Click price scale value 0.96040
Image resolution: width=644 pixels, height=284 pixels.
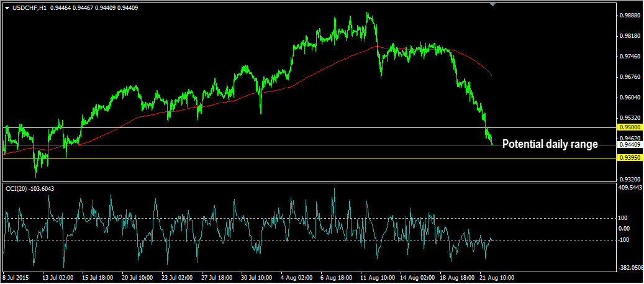click(630, 98)
